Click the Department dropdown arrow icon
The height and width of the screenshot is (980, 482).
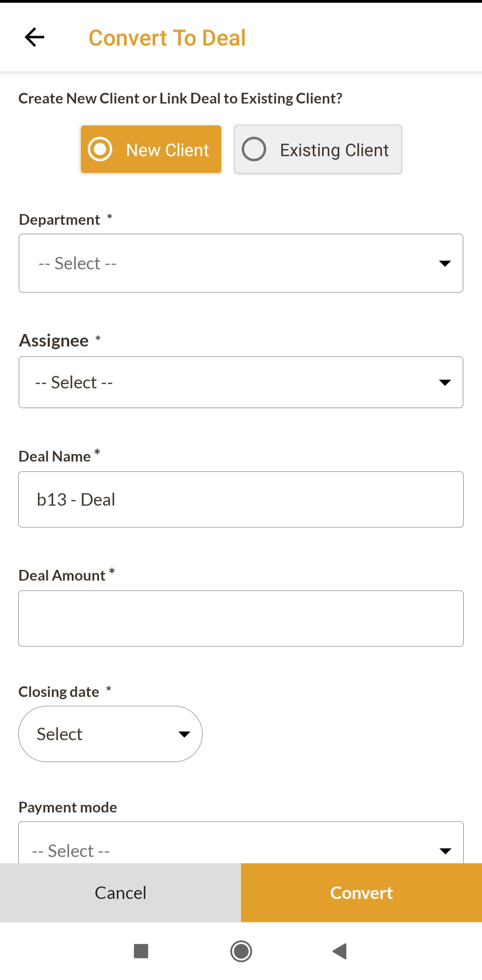coord(445,264)
